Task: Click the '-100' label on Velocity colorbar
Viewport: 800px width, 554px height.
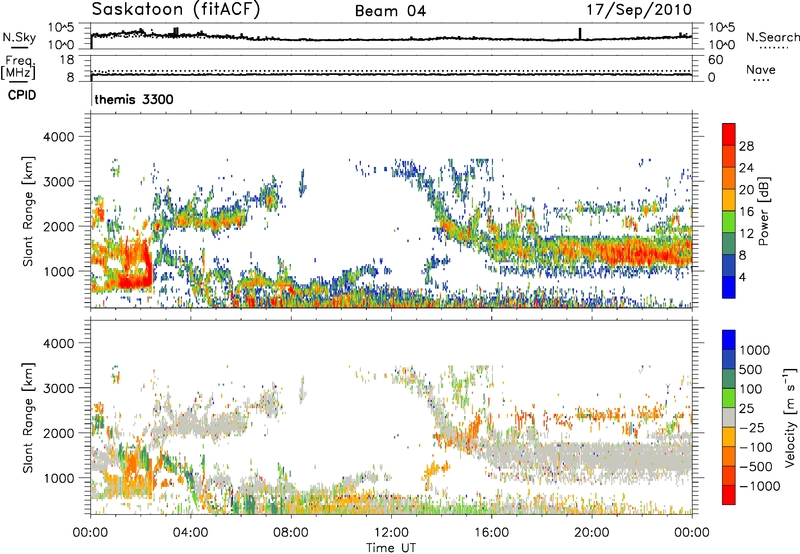Action: [755, 447]
